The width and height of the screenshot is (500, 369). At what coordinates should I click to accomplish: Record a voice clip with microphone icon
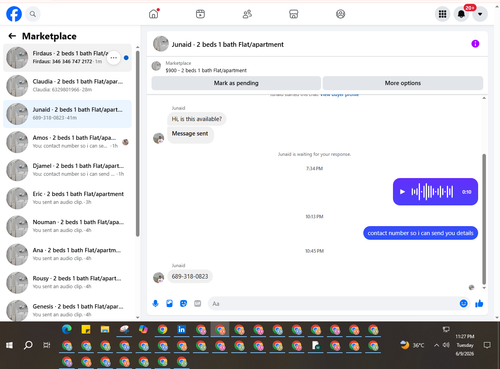(x=155, y=303)
